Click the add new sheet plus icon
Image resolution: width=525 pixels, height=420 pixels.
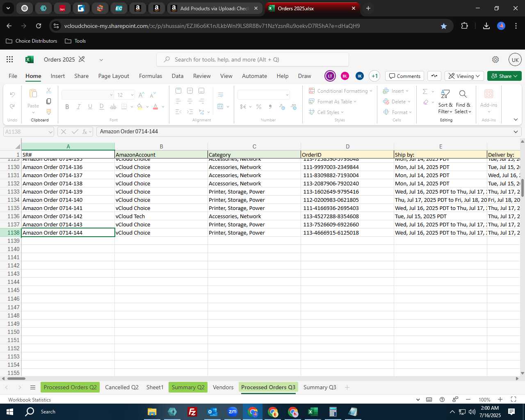[x=347, y=388]
